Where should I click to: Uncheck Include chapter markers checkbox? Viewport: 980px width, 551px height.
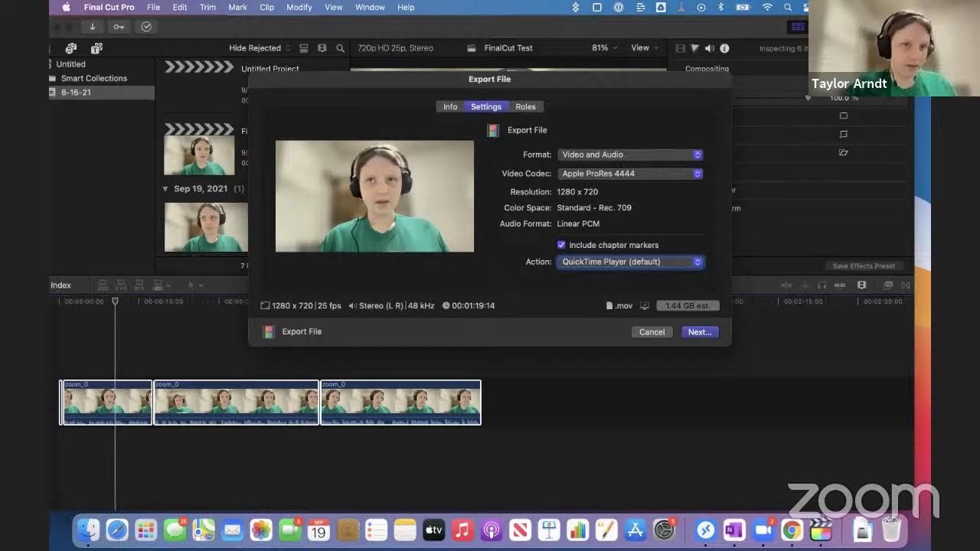point(561,245)
